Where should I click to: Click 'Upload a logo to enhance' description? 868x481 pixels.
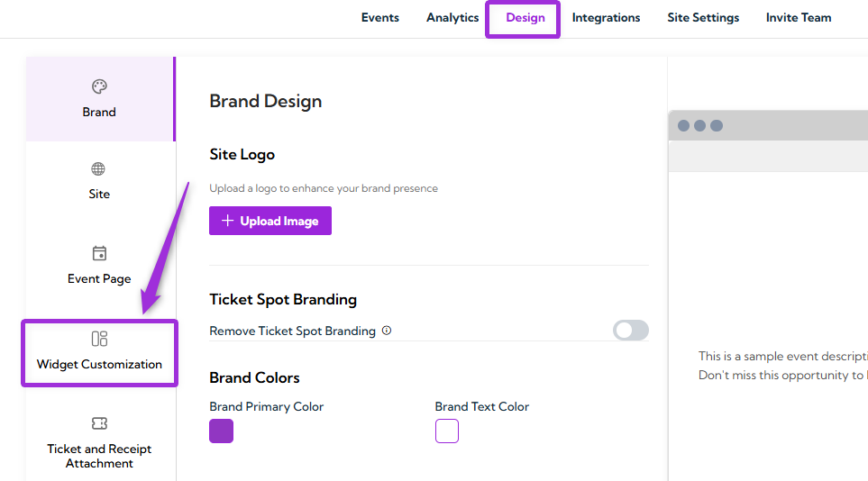click(324, 188)
